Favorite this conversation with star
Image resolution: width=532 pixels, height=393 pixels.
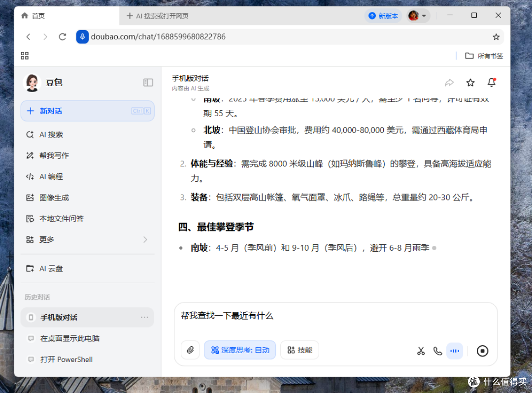pyautogui.click(x=470, y=82)
